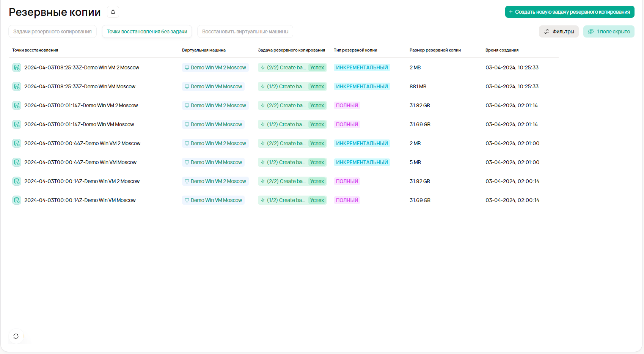Sort by Время создания column header

[x=502, y=50]
